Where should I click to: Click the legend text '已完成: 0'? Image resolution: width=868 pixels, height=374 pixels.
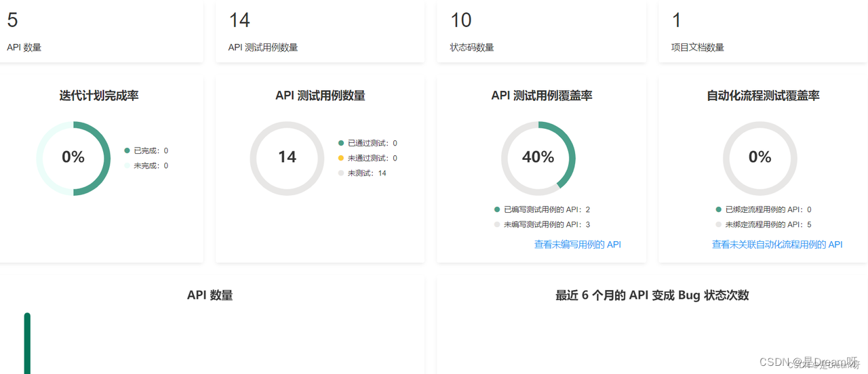pyautogui.click(x=151, y=150)
